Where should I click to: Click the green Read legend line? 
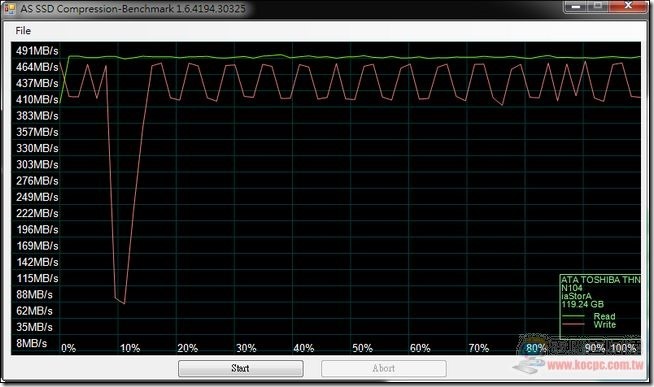pos(573,316)
